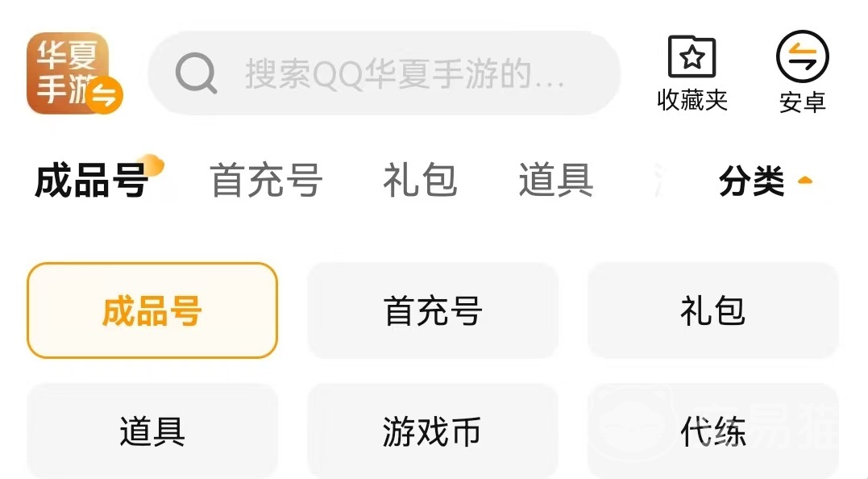The width and height of the screenshot is (868, 479).
Task: Choose the 礼包 category chip
Action: (x=713, y=310)
